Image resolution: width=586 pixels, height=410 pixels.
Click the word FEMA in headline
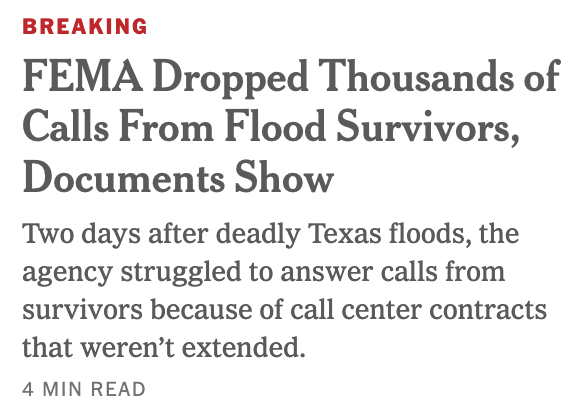[x=83, y=76]
